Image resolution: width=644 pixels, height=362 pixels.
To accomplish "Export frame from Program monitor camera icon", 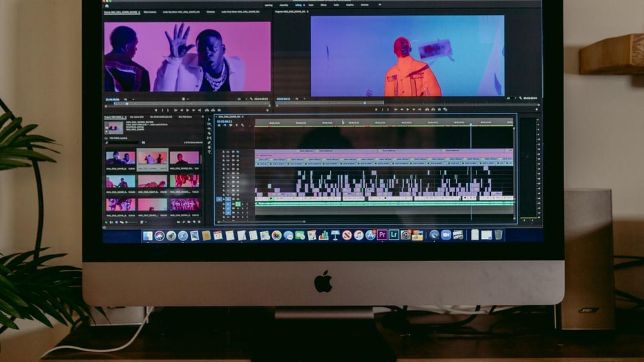I will tap(439, 109).
